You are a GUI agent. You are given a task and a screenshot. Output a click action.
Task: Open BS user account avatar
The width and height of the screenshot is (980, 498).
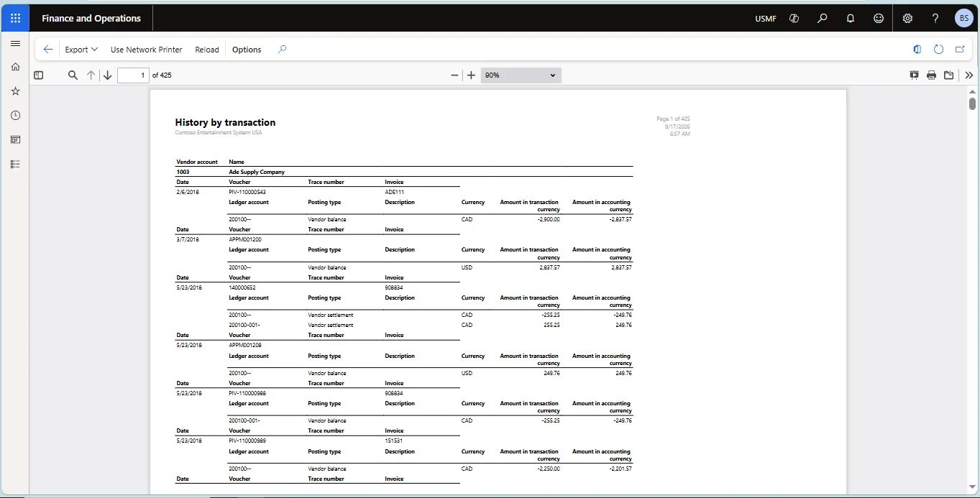tap(963, 18)
